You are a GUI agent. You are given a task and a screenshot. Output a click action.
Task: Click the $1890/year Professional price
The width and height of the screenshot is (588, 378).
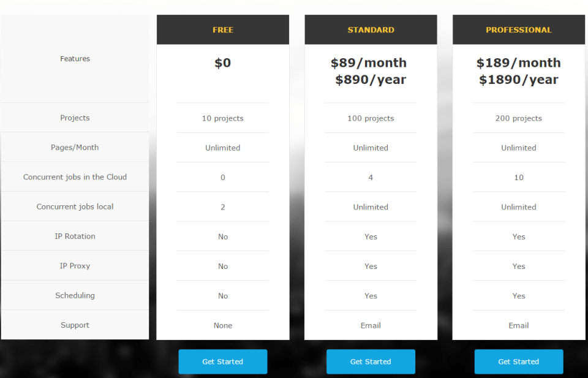(519, 80)
